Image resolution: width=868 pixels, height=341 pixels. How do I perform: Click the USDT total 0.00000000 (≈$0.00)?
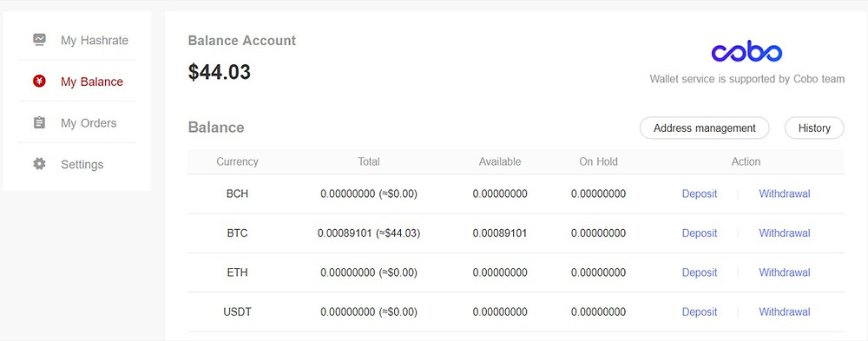(x=369, y=312)
